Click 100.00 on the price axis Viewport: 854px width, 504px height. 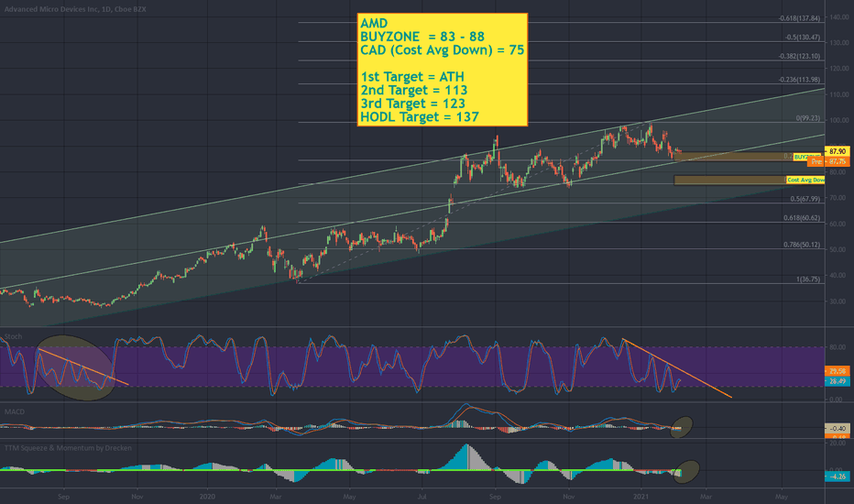(x=838, y=120)
